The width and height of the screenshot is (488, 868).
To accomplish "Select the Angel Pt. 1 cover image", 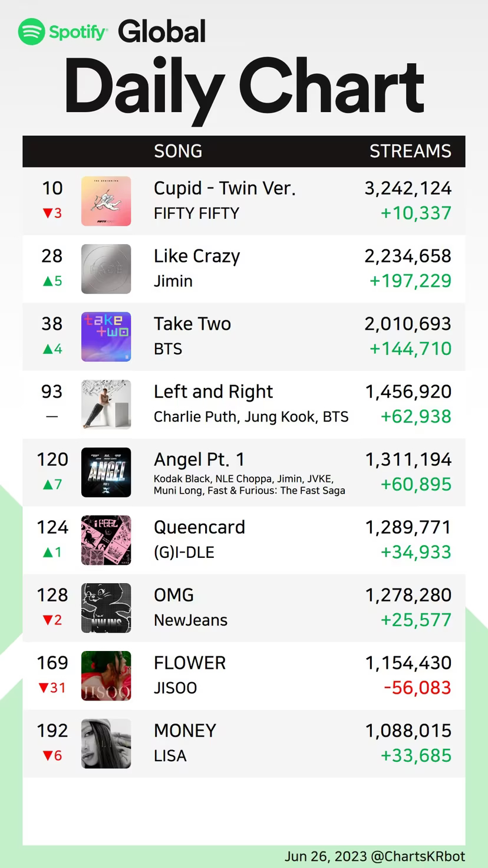I will click(106, 472).
